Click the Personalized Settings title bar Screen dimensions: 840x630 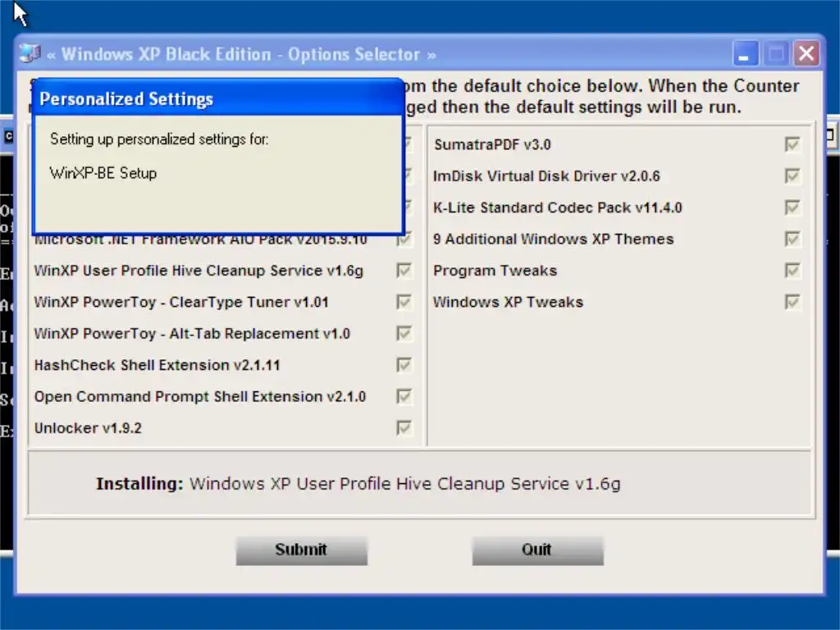coord(217,98)
